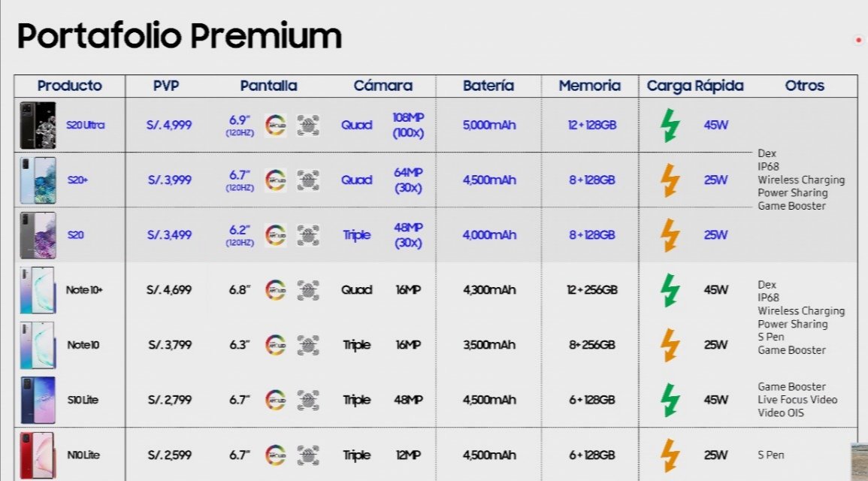Click the S/. 2,799 price

(x=169, y=400)
